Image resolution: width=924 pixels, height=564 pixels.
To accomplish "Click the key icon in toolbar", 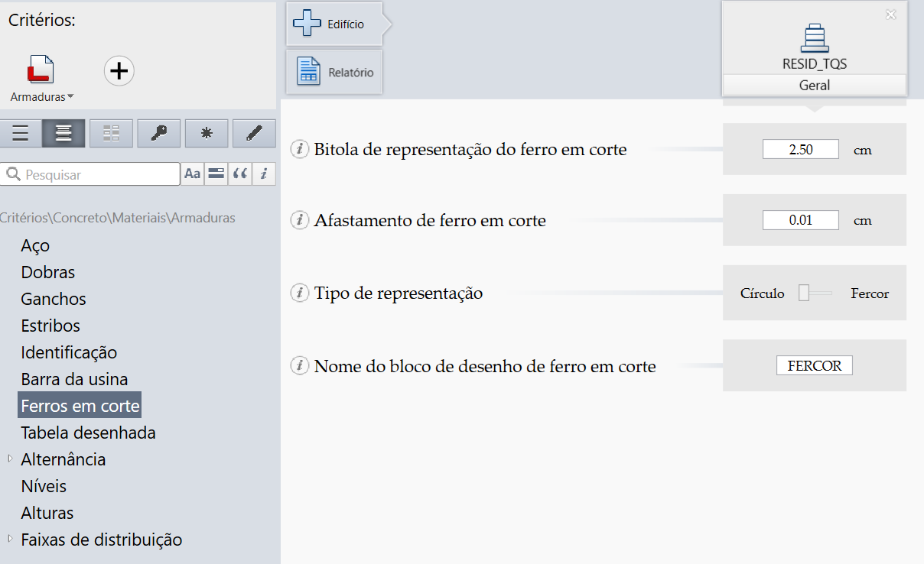I will pos(159,134).
